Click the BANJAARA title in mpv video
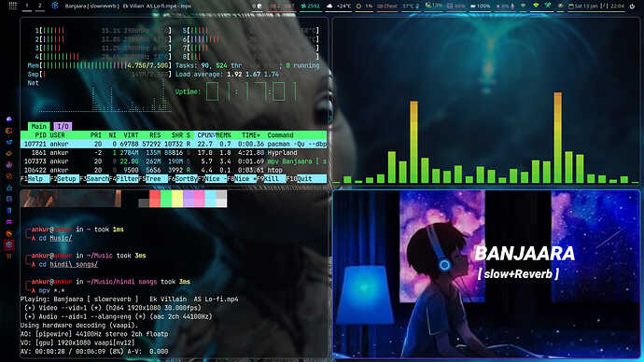 pyautogui.click(x=525, y=254)
